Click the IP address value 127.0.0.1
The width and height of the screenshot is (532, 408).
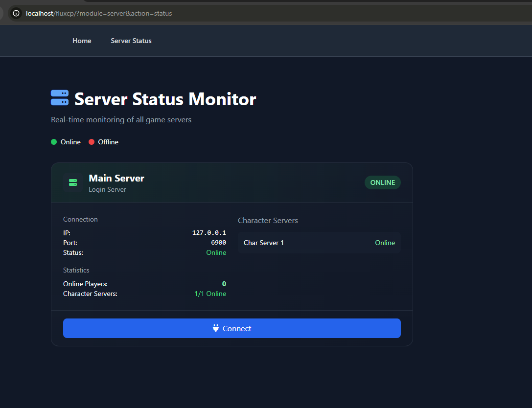pos(209,233)
